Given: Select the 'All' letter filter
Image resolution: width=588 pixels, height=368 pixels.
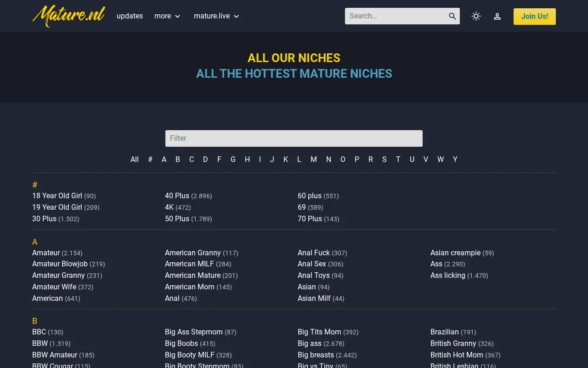Looking at the screenshot, I should click(x=135, y=160).
